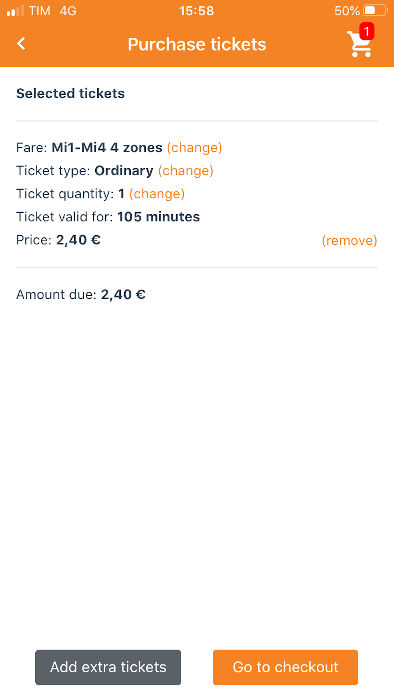Tap the red cart badge showing 1
The width and height of the screenshot is (394, 700).
(366, 32)
